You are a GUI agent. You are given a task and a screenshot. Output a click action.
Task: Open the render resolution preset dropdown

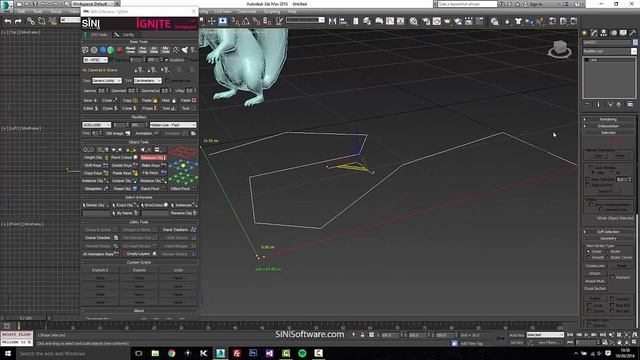(97, 125)
